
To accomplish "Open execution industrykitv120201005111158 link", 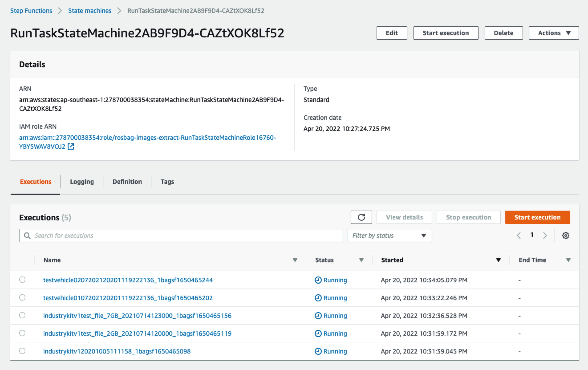I will click(117, 351).
